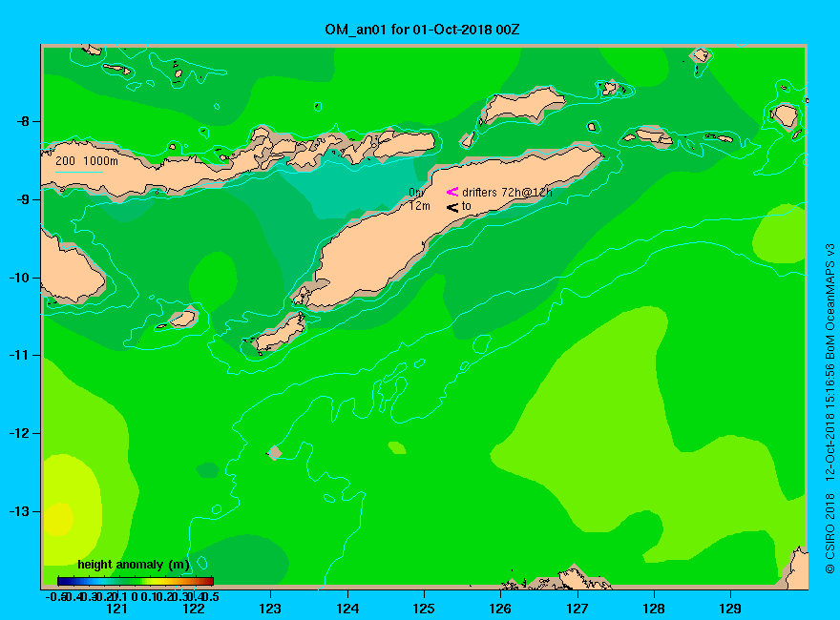
Task: Click the magenta drifters arrow symbol
Action: pyautogui.click(x=452, y=192)
